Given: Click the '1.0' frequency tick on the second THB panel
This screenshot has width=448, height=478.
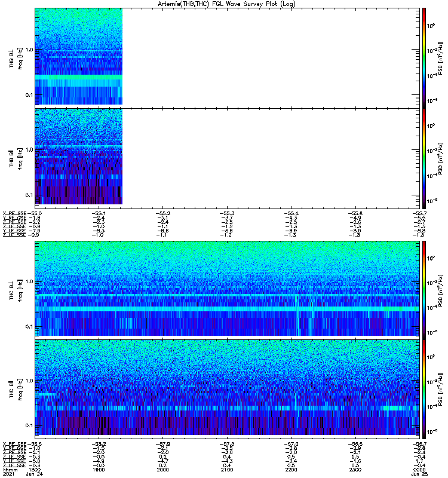Looking at the screenshot, I should (x=29, y=150).
